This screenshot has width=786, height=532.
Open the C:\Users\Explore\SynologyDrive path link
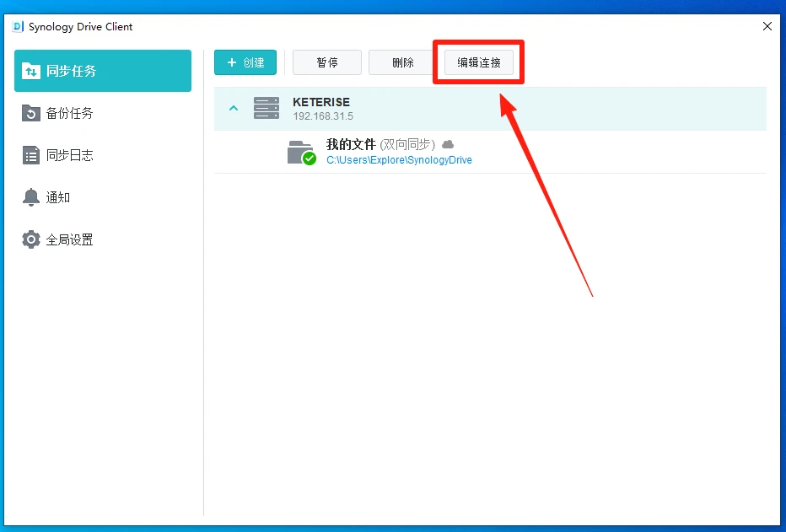click(399, 160)
